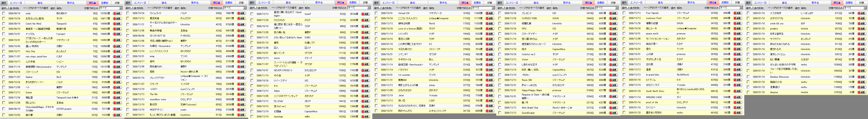Check the row for The 9th
This screenshot has height=119, width=868.
click(128, 94)
